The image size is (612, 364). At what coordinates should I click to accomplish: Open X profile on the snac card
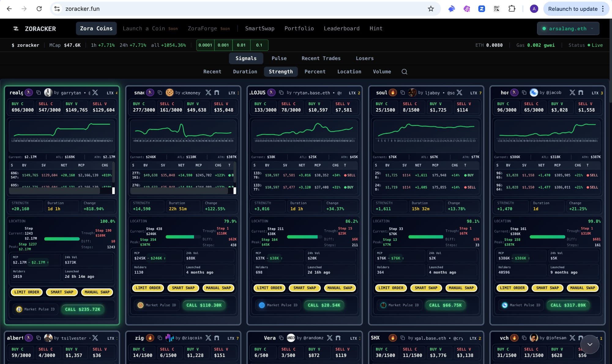(x=208, y=93)
